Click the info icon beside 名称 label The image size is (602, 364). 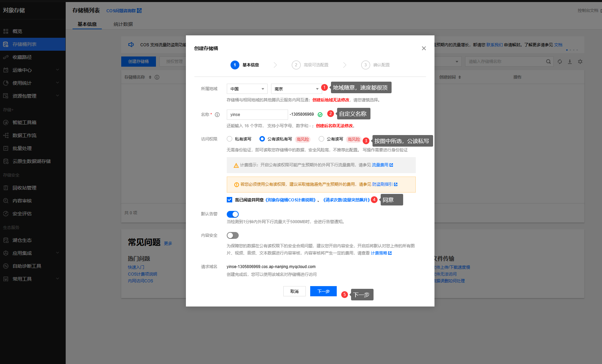[x=217, y=115]
